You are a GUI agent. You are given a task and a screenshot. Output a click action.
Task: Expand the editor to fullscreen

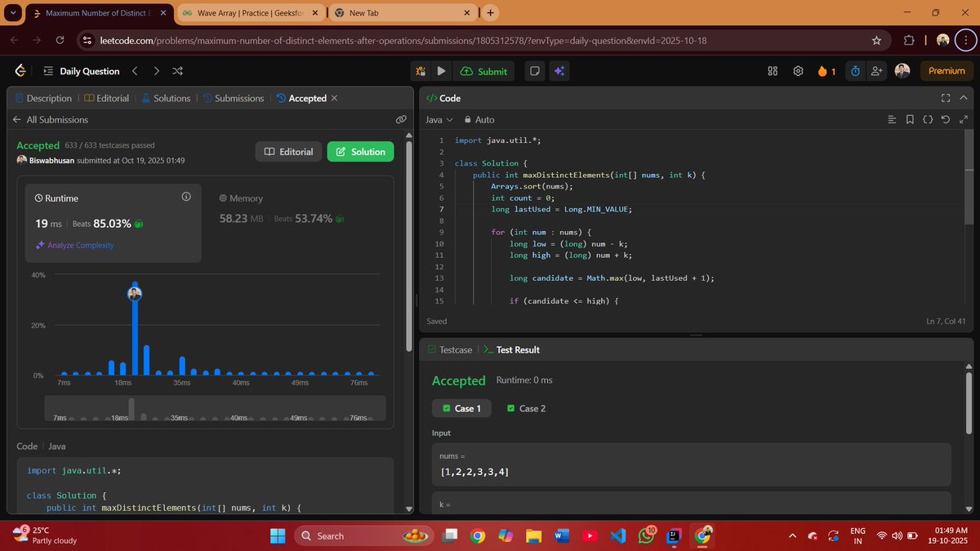point(964,120)
